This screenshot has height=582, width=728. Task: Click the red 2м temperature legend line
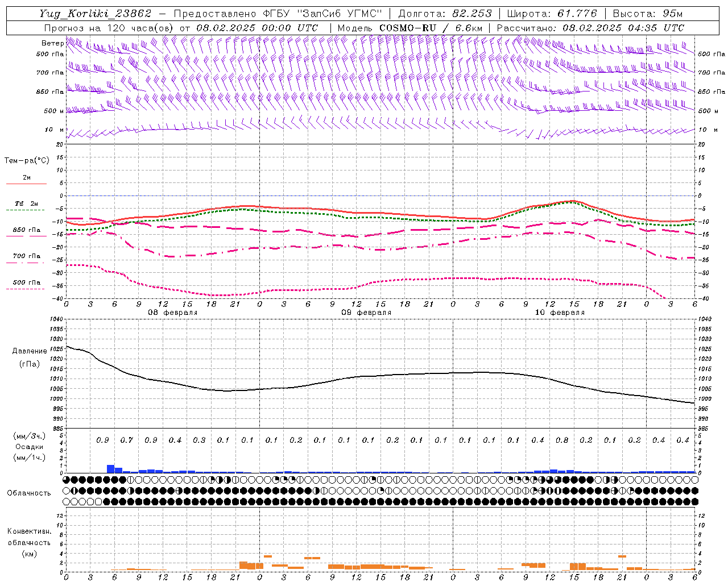(x=26, y=184)
